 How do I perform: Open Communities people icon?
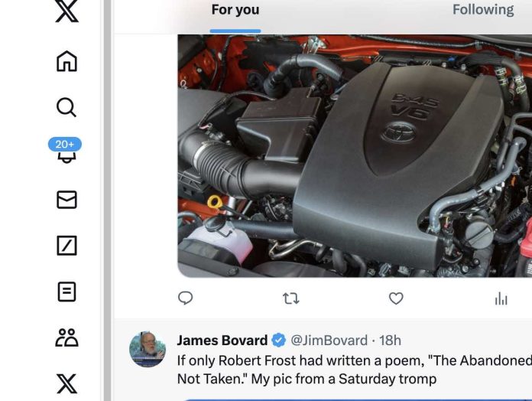click(66, 337)
